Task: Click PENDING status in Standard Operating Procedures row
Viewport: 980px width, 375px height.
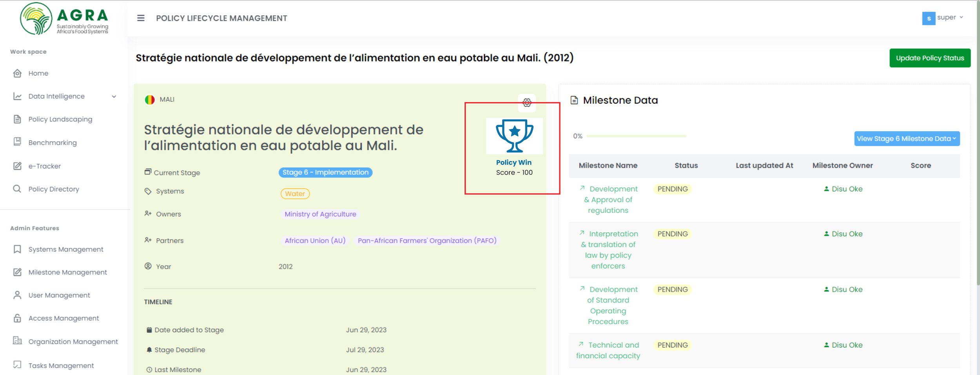Action: [x=673, y=290]
